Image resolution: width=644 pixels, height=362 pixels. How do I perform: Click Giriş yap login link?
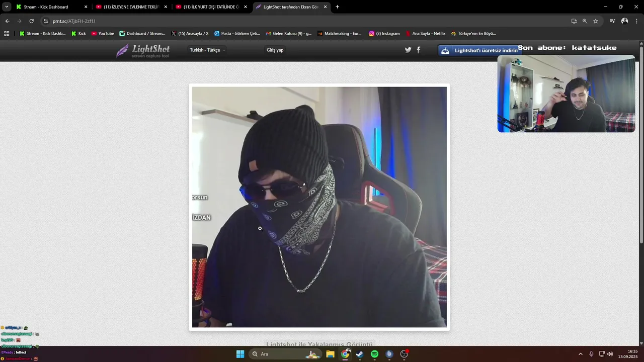[275, 50]
